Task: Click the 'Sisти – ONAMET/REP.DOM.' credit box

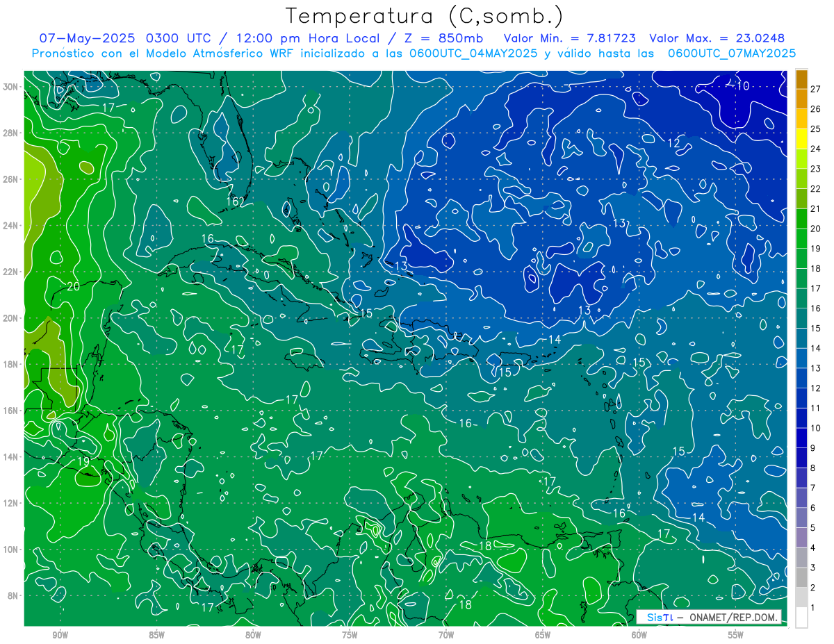Action: (x=709, y=617)
